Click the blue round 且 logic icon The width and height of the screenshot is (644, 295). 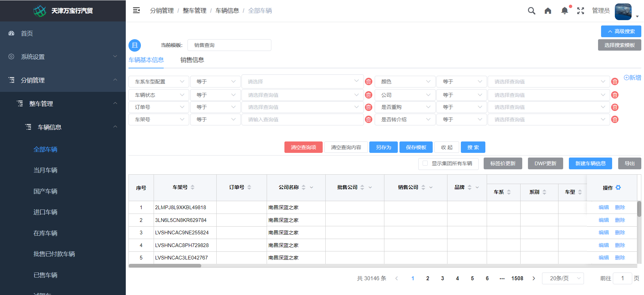tap(135, 45)
